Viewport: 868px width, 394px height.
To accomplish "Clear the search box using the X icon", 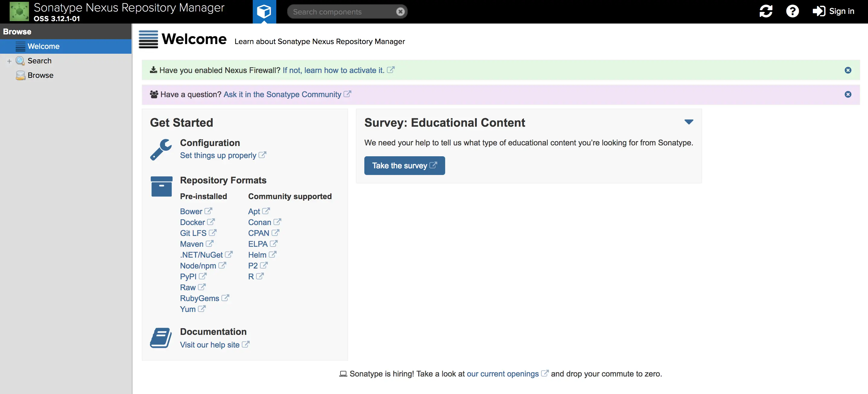I will [400, 12].
